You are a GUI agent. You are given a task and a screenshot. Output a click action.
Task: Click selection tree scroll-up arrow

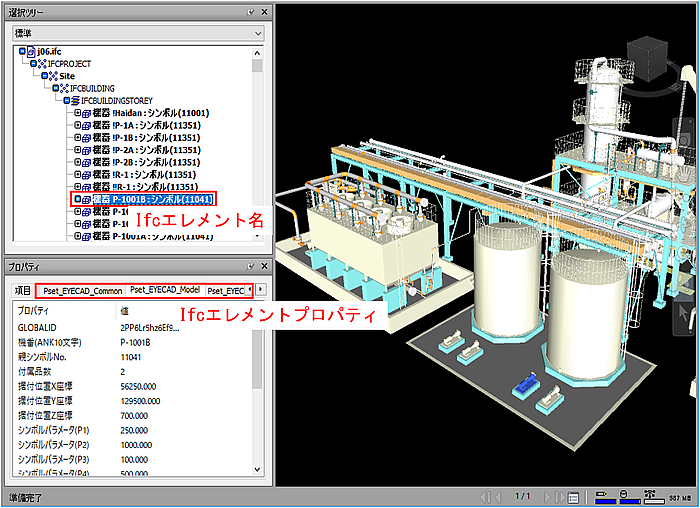pos(257,53)
